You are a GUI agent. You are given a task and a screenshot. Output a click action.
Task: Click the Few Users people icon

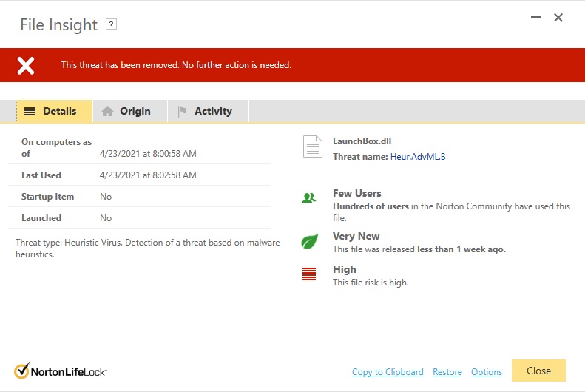pos(309,197)
